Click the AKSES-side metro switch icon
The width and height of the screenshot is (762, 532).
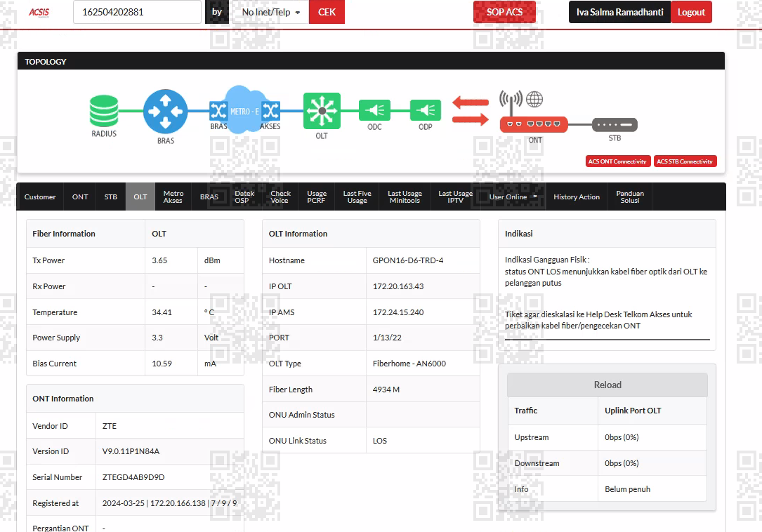click(x=270, y=112)
